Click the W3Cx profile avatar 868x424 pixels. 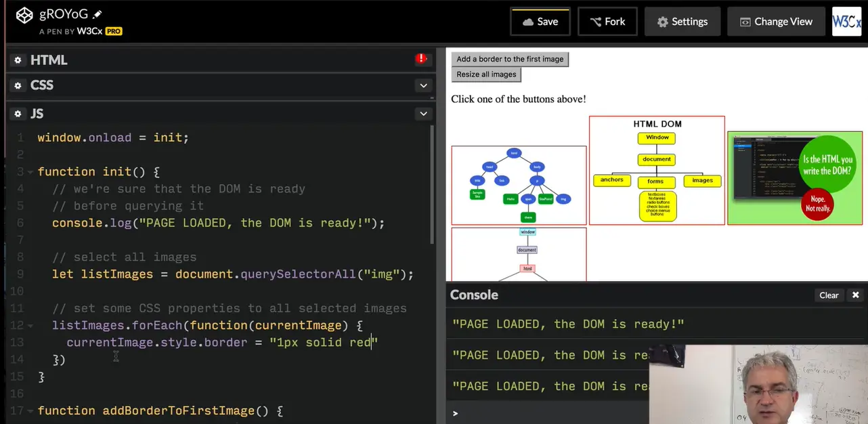(x=846, y=22)
